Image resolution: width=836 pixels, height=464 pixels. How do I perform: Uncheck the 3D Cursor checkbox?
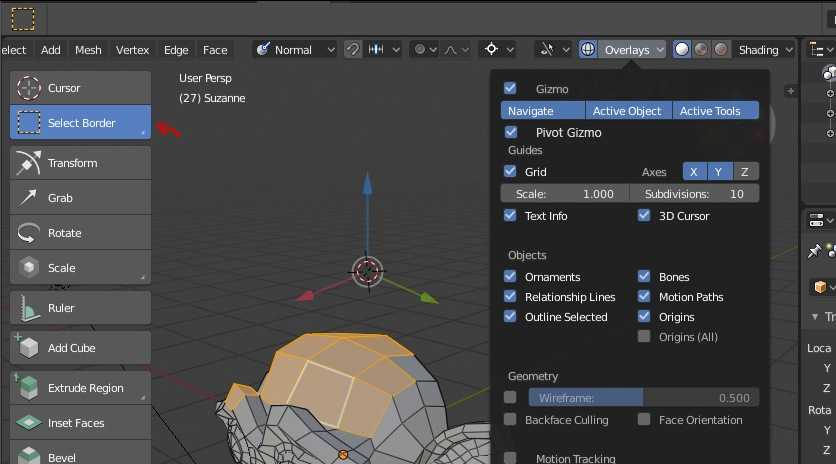click(644, 215)
